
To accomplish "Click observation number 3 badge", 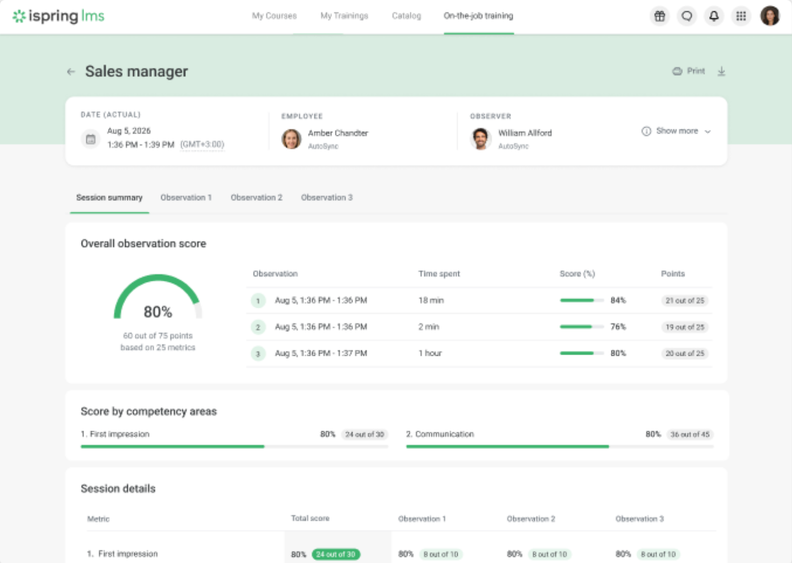I will pos(258,353).
